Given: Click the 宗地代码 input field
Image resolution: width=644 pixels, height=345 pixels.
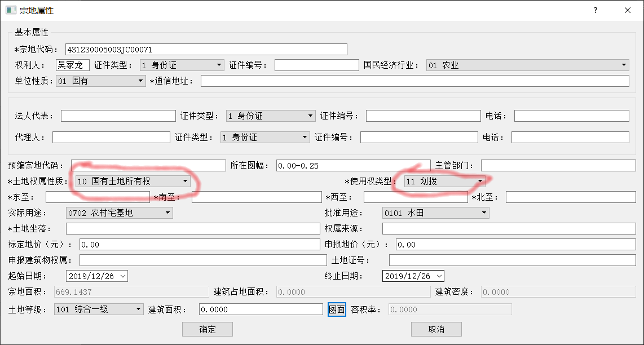Looking at the screenshot, I should click(x=206, y=50).
